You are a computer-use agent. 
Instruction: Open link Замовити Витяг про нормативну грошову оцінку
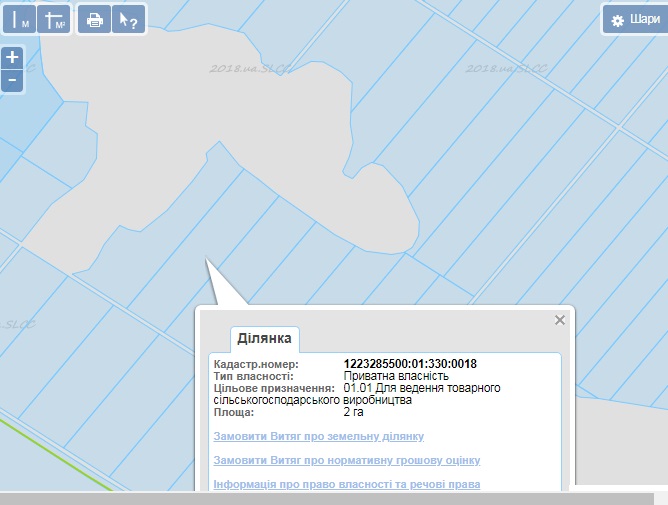point(347,460)
